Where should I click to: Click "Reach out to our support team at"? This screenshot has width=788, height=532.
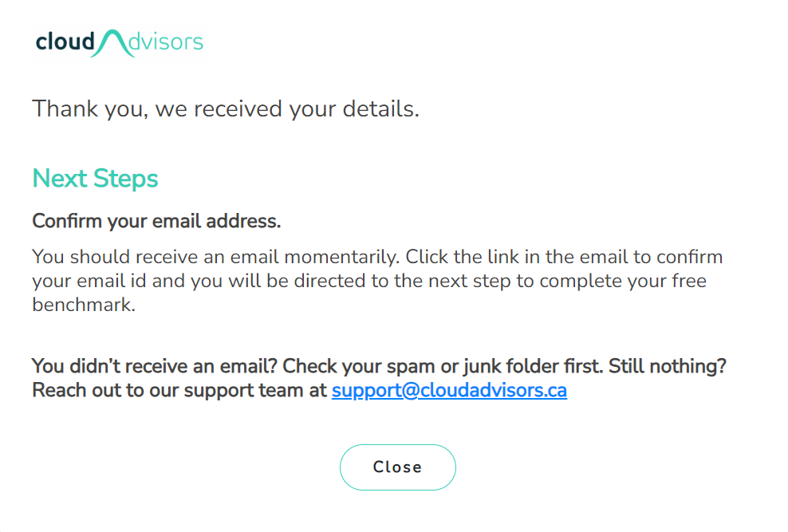tap(179, 390)
